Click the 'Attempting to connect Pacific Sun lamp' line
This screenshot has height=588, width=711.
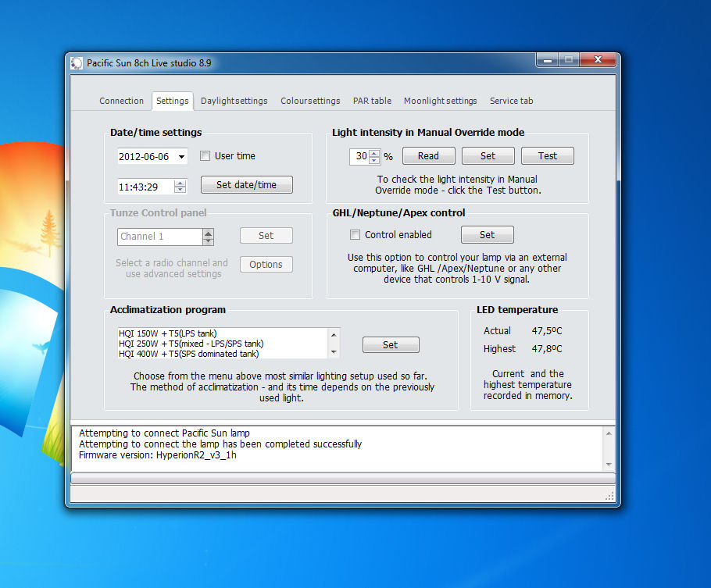pyautogui.click(x=164, y=433)
